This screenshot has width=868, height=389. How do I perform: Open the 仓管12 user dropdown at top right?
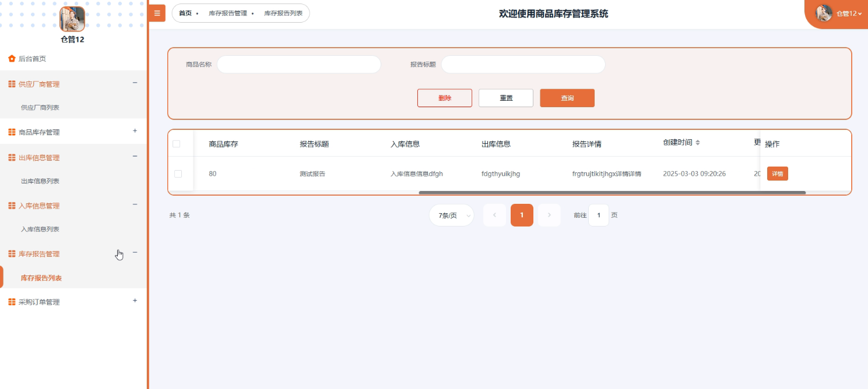tap(849, 13)
